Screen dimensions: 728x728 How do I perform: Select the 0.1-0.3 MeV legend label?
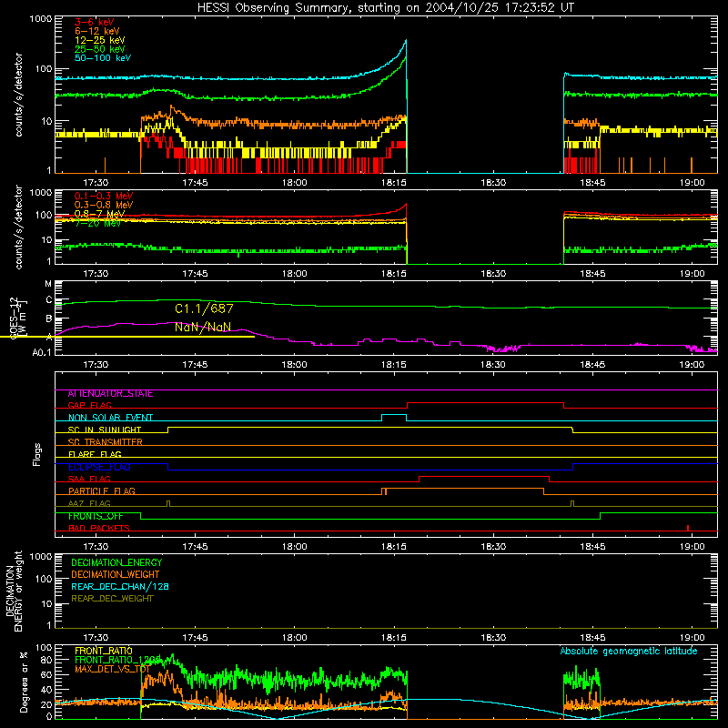(x=104, y=196)
